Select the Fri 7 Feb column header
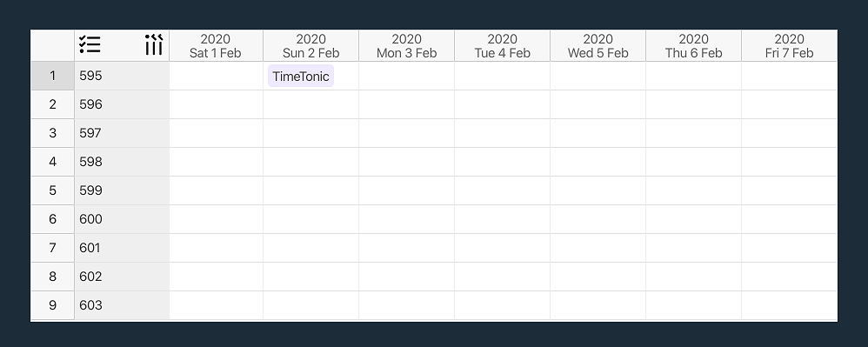868x347 pixels. tap(789, 46)
